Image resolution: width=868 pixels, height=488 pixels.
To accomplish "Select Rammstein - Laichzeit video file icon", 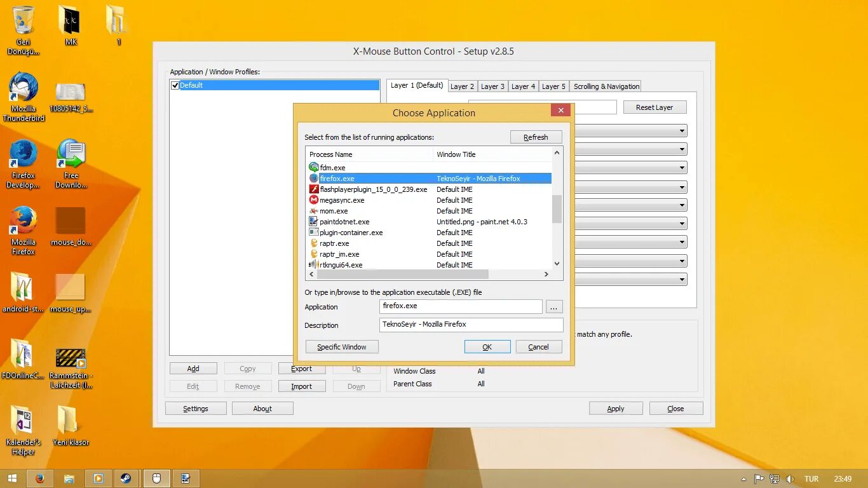I will pos(71,369).
